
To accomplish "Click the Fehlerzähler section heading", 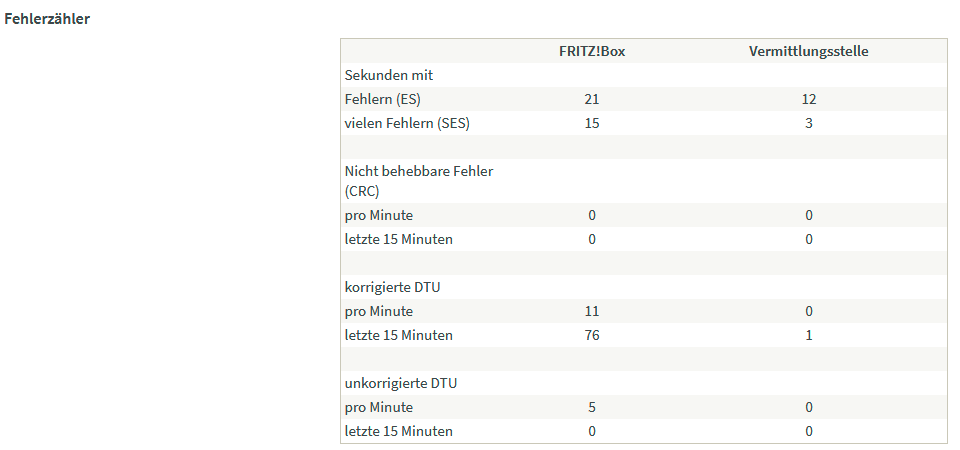I will [47, 19].
